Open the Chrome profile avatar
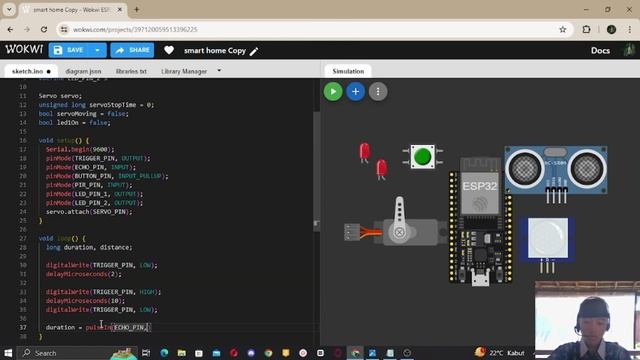640x360 pixels. [611, 29]
